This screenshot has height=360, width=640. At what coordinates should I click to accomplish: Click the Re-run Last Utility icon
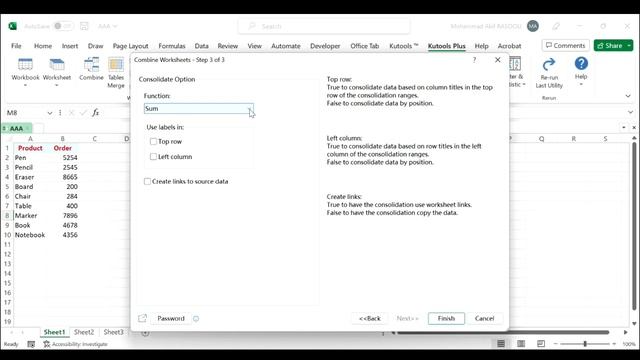549,64
